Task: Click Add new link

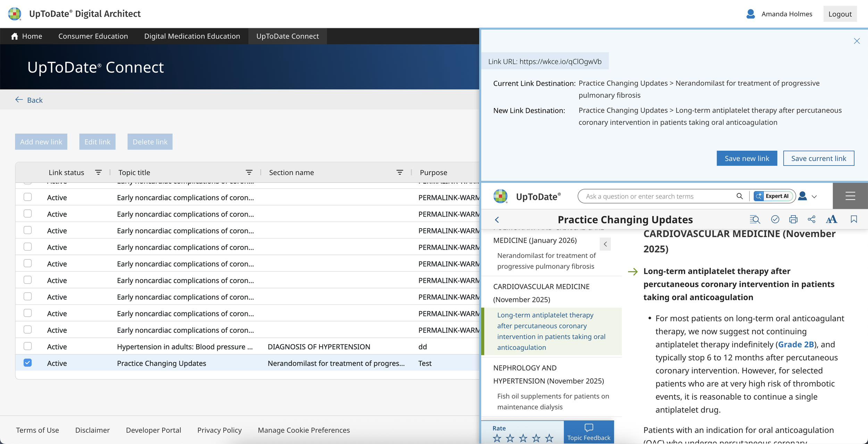Action: (41, 142)
